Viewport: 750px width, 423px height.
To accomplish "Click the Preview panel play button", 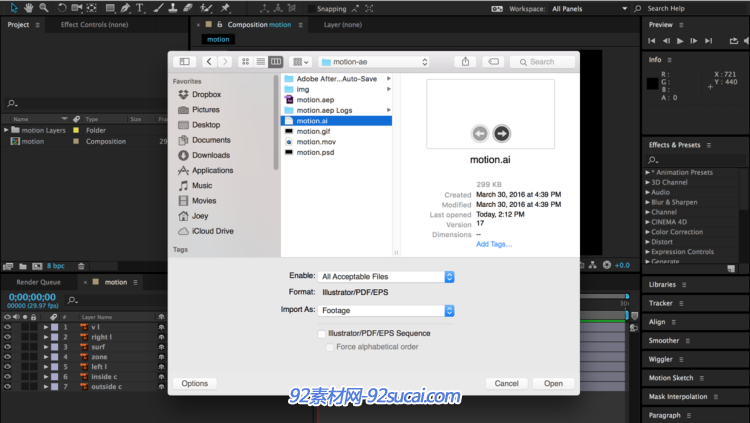I will (680, 41).
